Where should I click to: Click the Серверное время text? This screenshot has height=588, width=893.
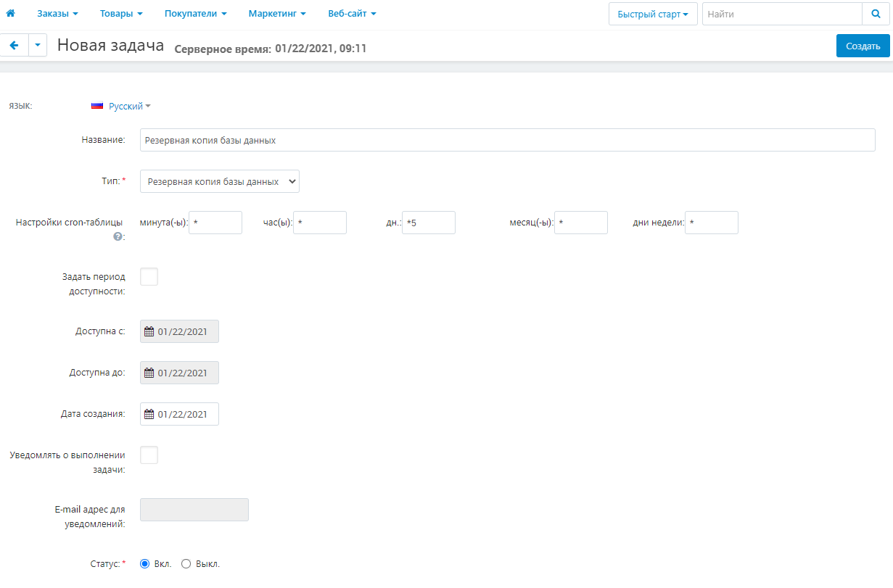(271, 49)
